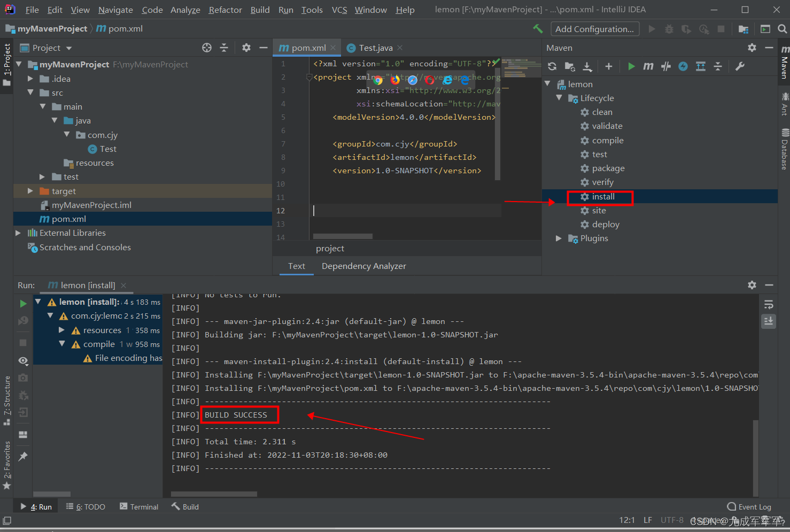Click the Build Project hammer icon

click(538, 29)
